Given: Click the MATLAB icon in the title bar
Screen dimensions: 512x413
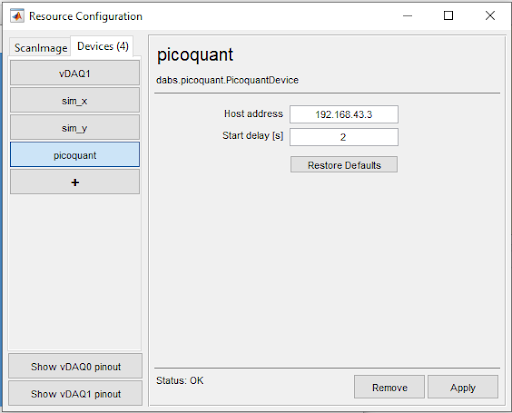Looking at the screenshot, I should pyautogui.click(x=17, y=16).
